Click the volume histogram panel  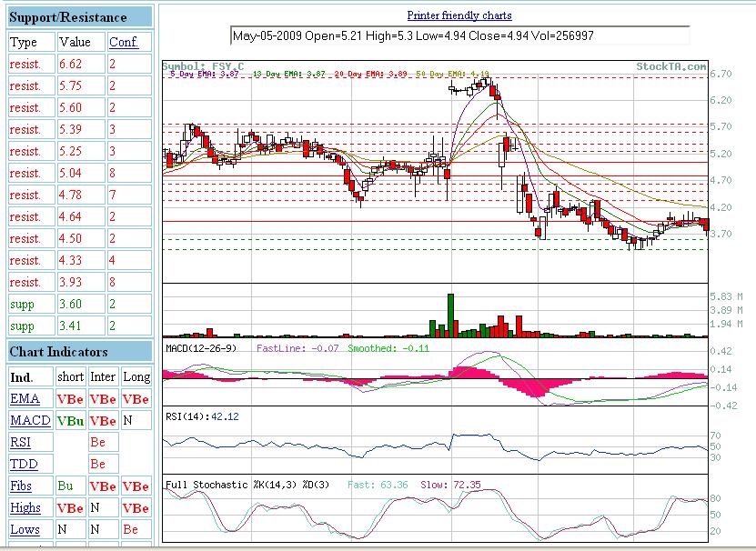pos(409,309)
